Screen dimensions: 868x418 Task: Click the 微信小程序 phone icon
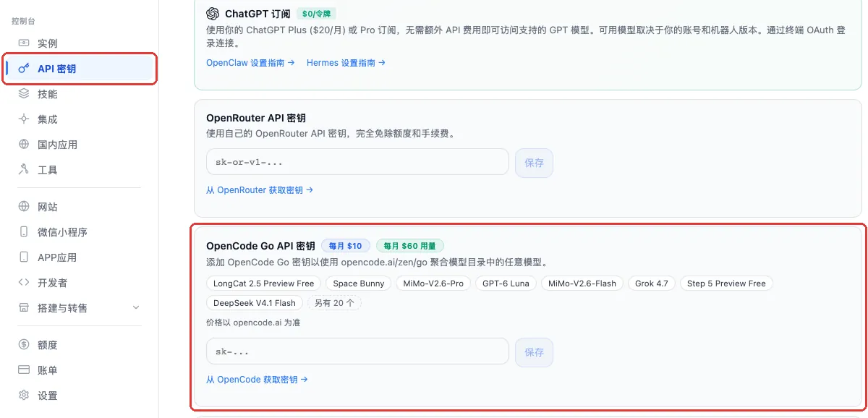(24, 232)
